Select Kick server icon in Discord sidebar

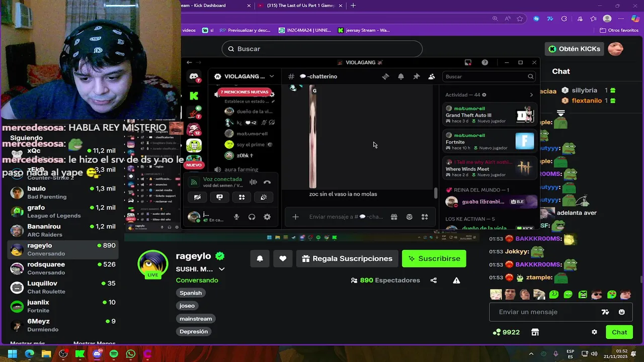click(194, 96)
